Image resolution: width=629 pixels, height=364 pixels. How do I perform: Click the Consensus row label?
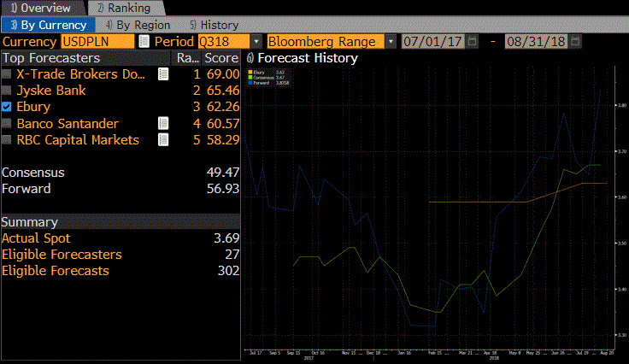pos(32,173)
